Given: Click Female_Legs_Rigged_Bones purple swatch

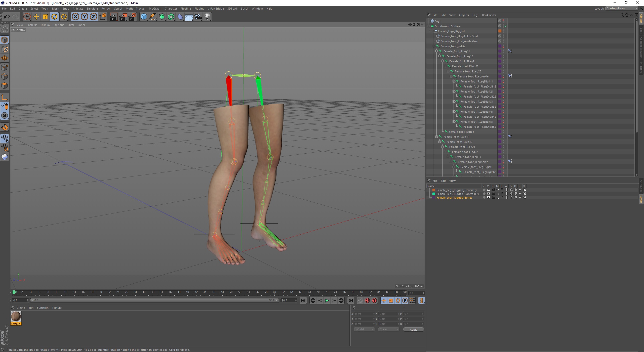Looking at the screenshot, I should [434, 198].
